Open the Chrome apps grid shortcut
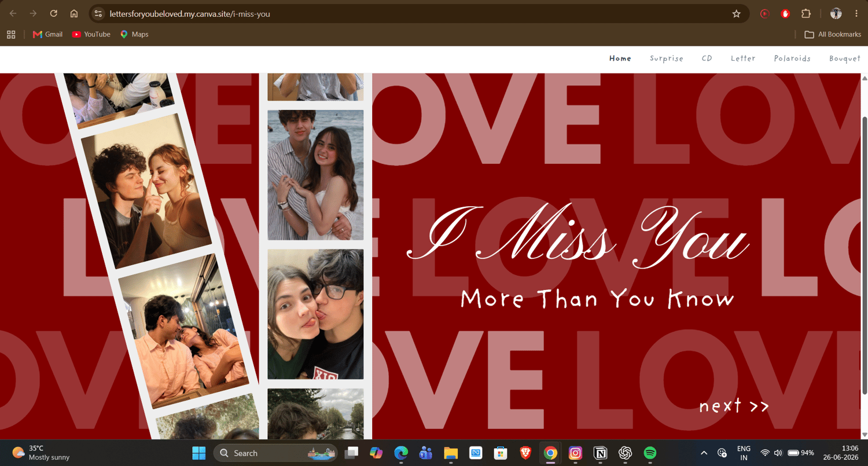868x466 pixels. click(x=11, y=35)
